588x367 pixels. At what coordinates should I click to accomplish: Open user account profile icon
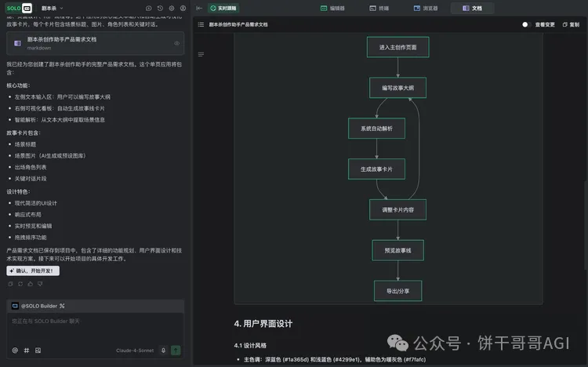coord(183,9)
